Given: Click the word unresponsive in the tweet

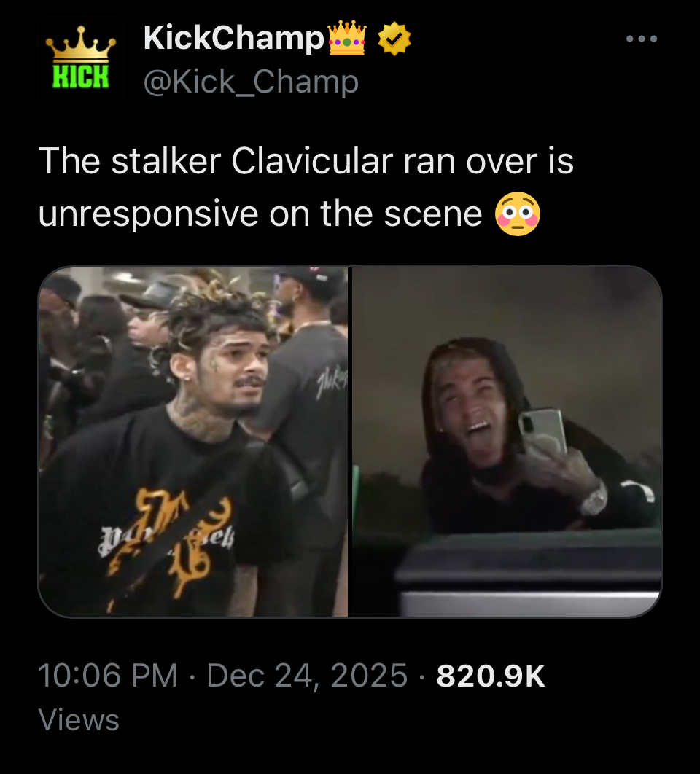Looking at the screenshot, I should [148, 215].
